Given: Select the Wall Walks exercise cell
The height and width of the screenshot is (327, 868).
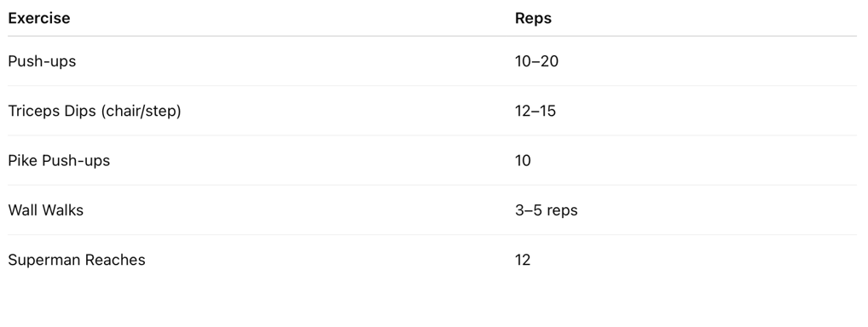Looking at the screenshot, I should click(x=45, y=210).
